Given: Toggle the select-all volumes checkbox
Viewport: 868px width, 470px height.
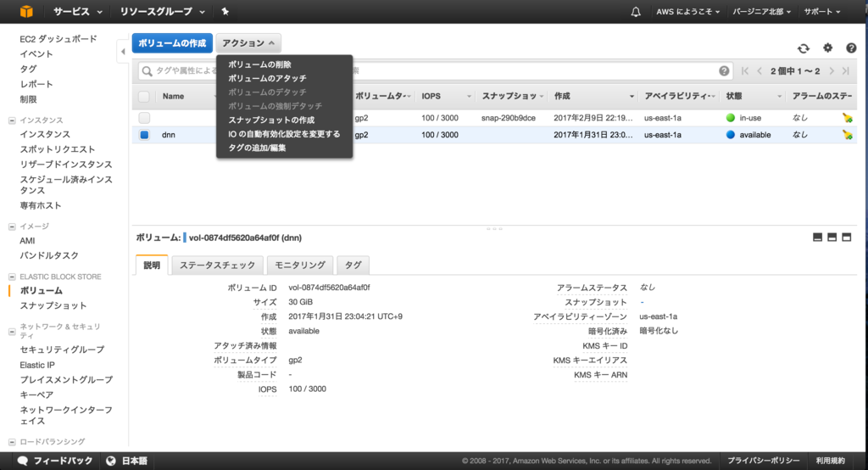Looking at the screenshot, I should (144, 97).
